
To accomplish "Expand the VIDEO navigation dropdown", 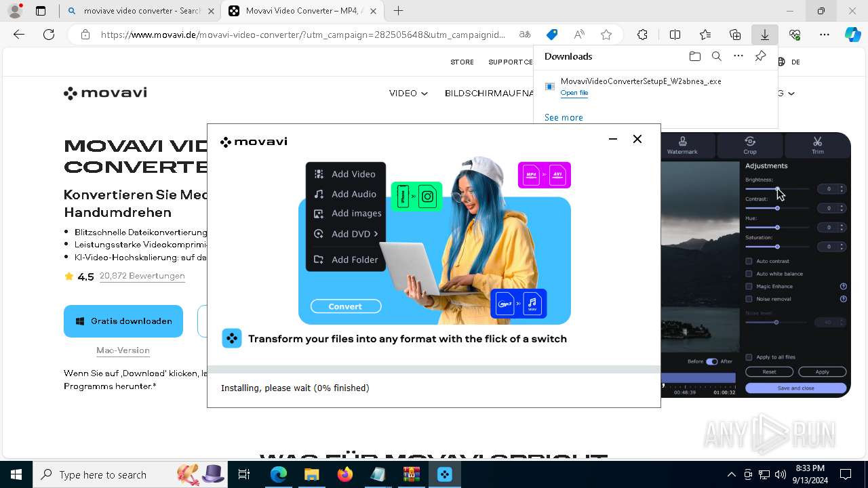I will pyautogui.click(x=408, y=94).
